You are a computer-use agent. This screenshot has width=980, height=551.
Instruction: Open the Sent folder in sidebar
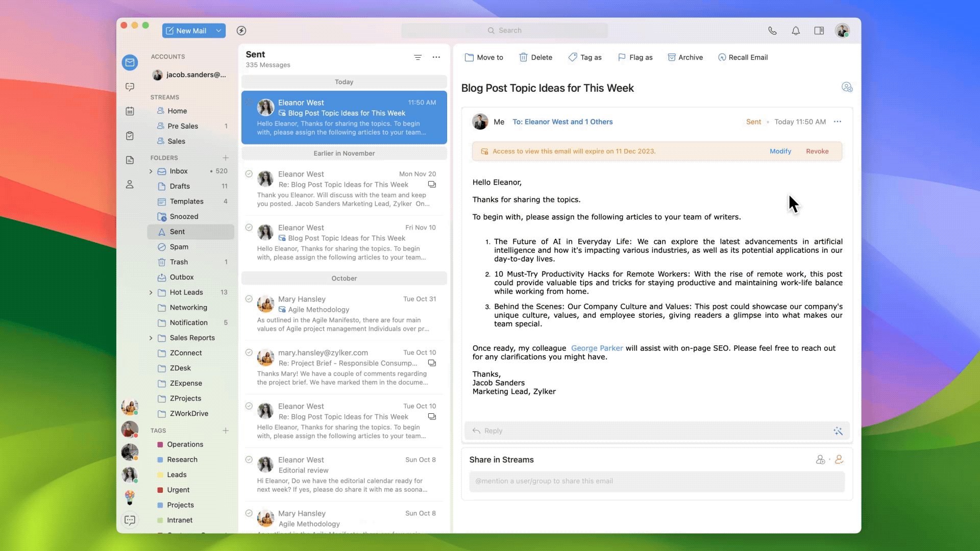tap(177, 232)
